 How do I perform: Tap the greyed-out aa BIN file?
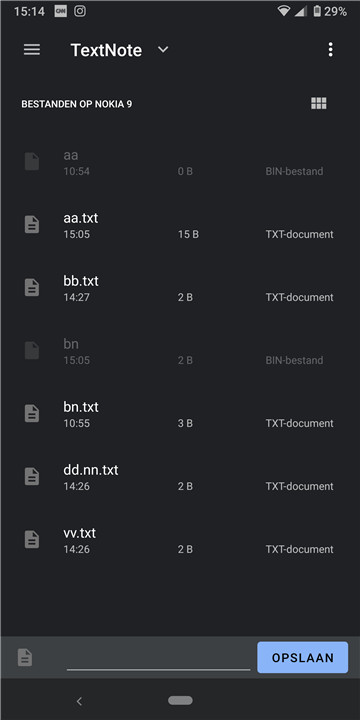(180, 162)
